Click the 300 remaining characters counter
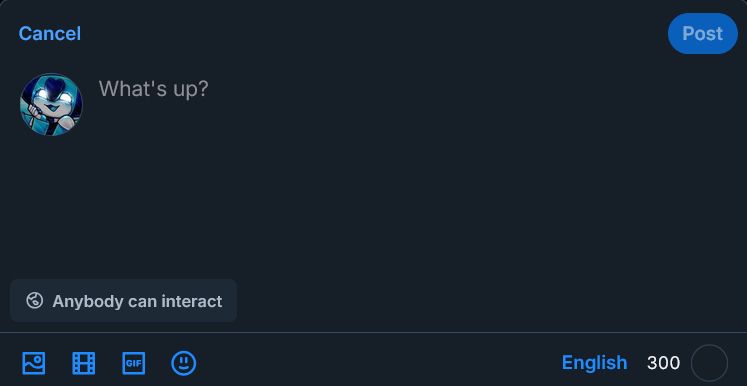The width and height of the screenshot is (747, 386). pyautogui.click(x=663, y=363)
